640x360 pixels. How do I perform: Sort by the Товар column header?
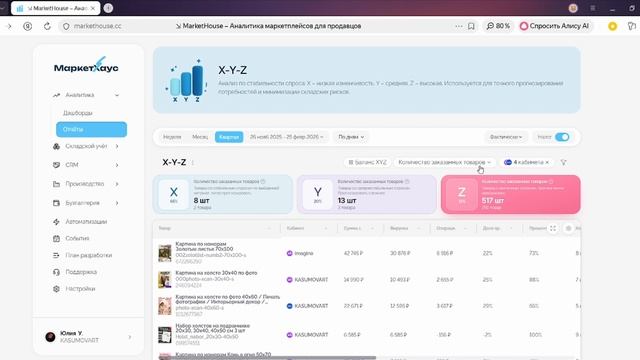[x=165, y=229]
